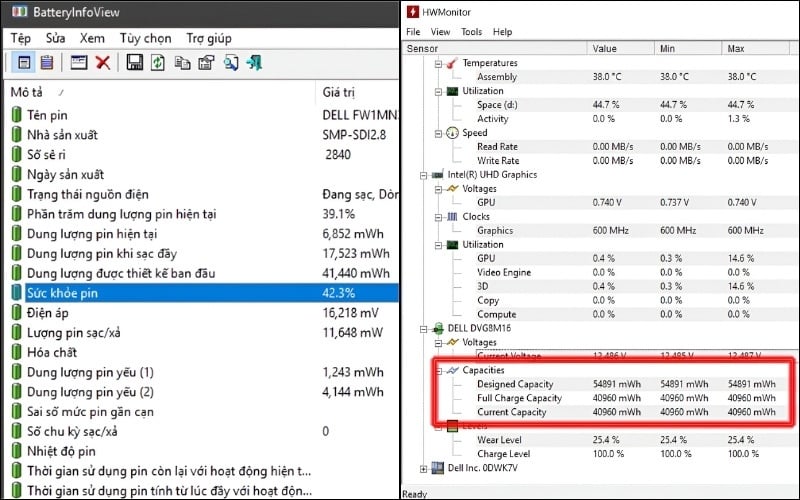Open the Tùy chọn menu
Screen dimensions: 800x500
(x=144, y=38)
